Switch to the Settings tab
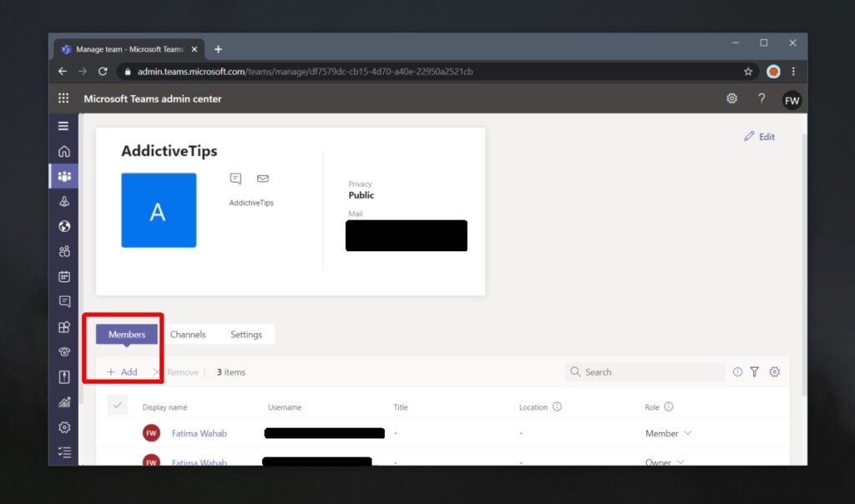 [x=245, y=334]
